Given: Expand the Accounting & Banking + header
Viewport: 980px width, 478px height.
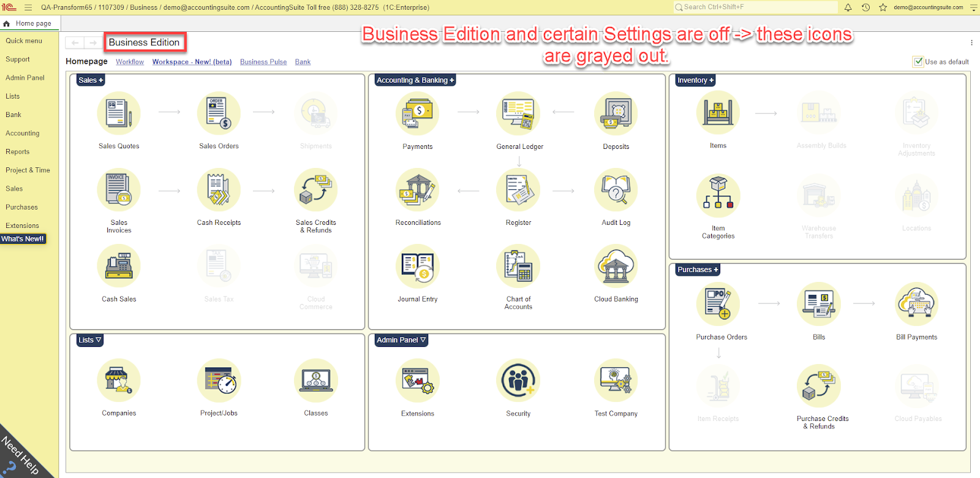Looking at the screenshot, I should 415,80.
